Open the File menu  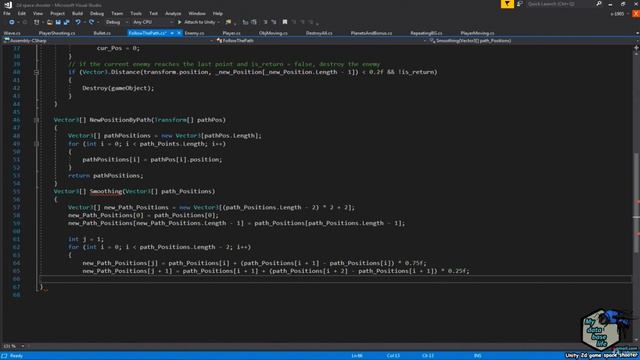tap(7, 13)
